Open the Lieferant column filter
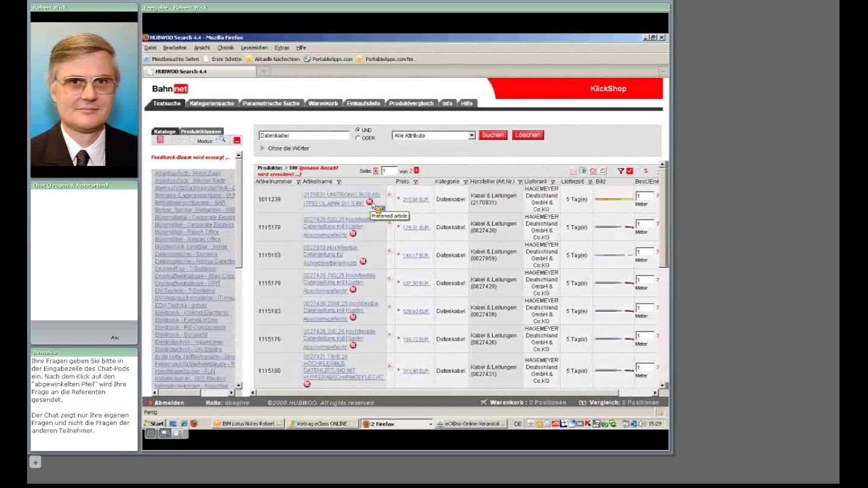The width and height of the screenshot is (868, 488). click(x=553, y=182)
